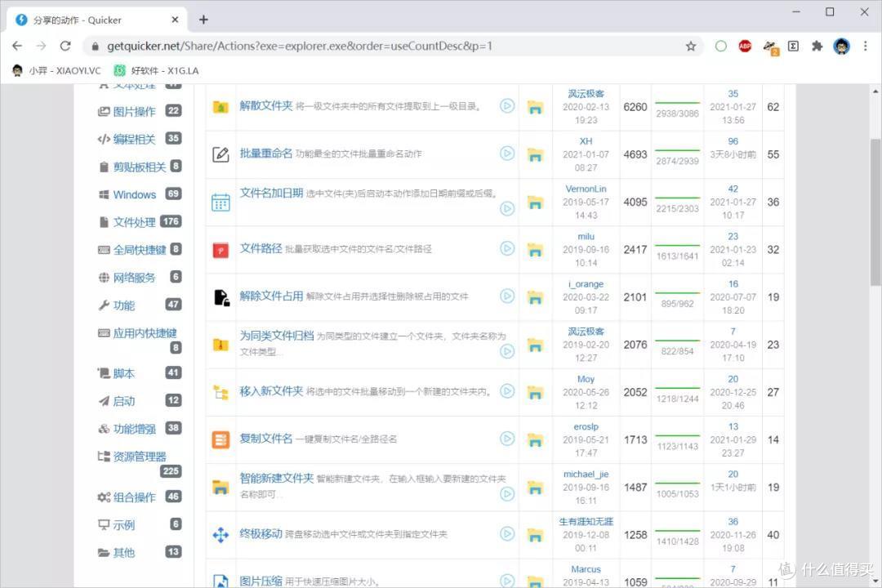This screenshot has width=882, height=588.
Task: Open the 移入新文件夹 action link
Action: [x=272, y=391]
